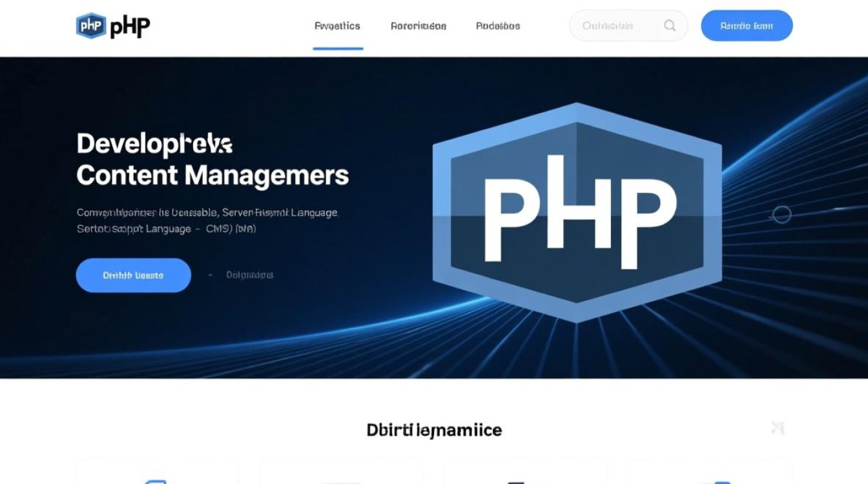Click the small PHP hexagon logo in header
The width and height of the screenshot is (868, 484).
pyautogui.click(x=91, y=26)
